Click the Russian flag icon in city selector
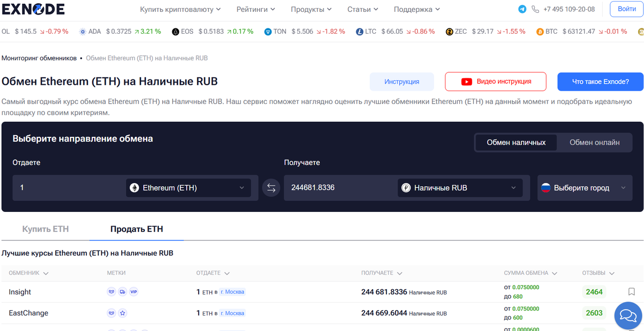 pyautogui.click(x=546, y=188)
